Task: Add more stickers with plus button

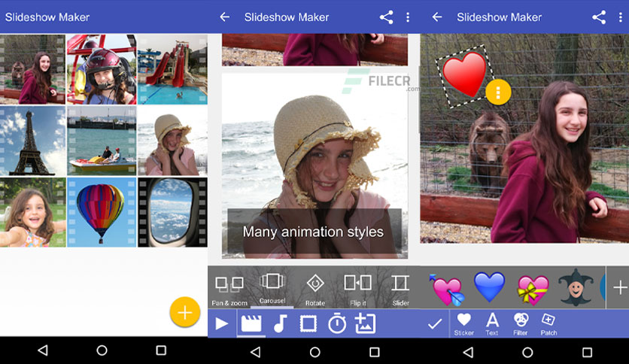Action: click(x=620, y=287)
